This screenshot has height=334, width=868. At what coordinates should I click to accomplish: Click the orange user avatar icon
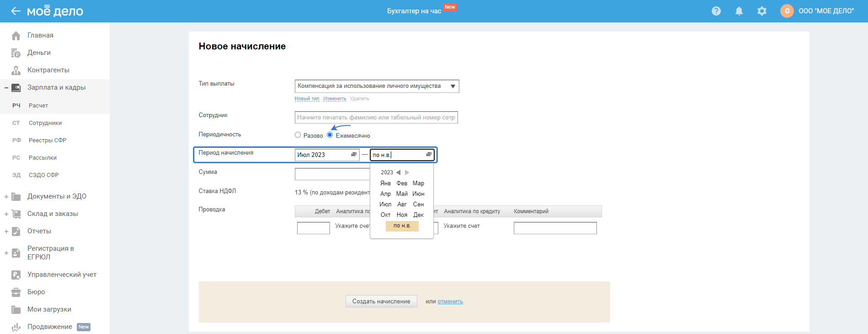(787, 11)
